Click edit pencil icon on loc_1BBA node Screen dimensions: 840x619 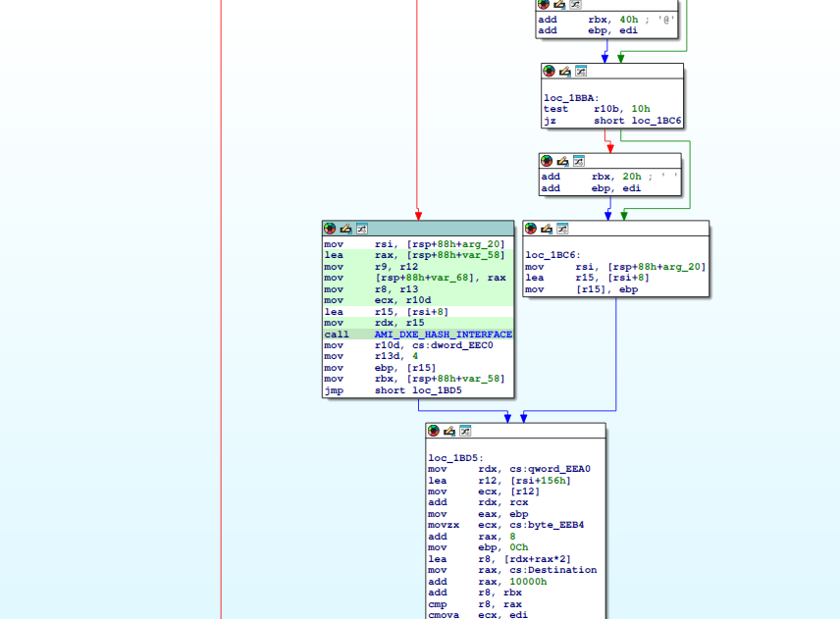565,72
